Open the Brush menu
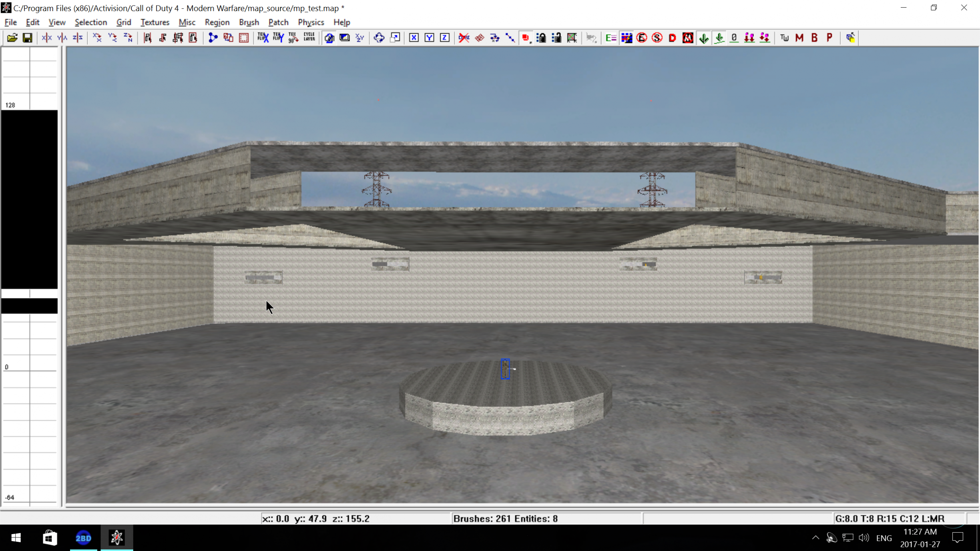 (249, 22)
